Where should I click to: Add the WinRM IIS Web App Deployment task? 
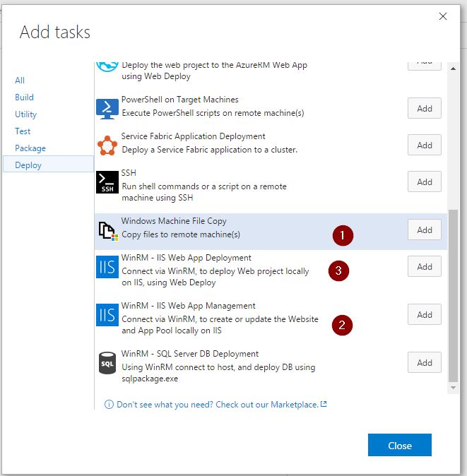point(424,266)
